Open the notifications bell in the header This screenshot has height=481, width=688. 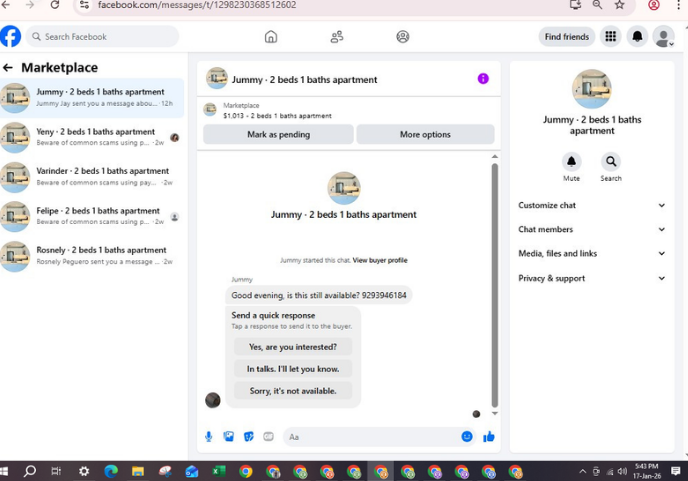(637, 36)
